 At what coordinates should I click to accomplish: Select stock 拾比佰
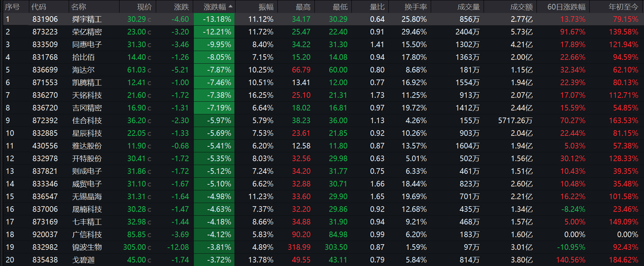83,57
